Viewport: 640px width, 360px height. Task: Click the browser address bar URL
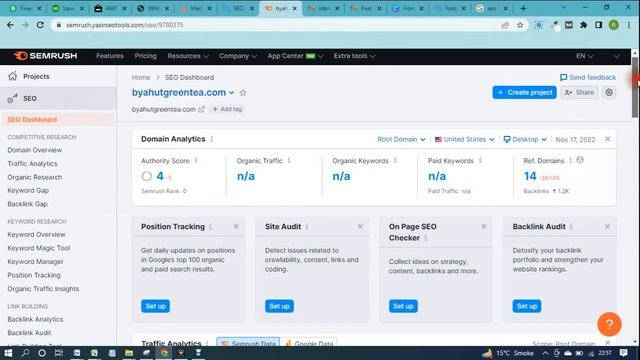[x=125, y=25]
